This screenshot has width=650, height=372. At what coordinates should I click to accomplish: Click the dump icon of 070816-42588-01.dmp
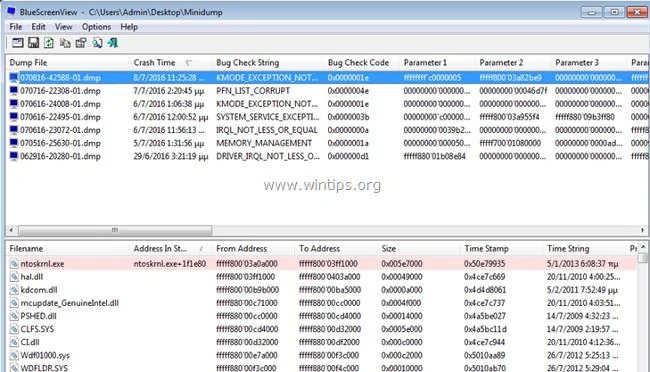tap(14, 78)
